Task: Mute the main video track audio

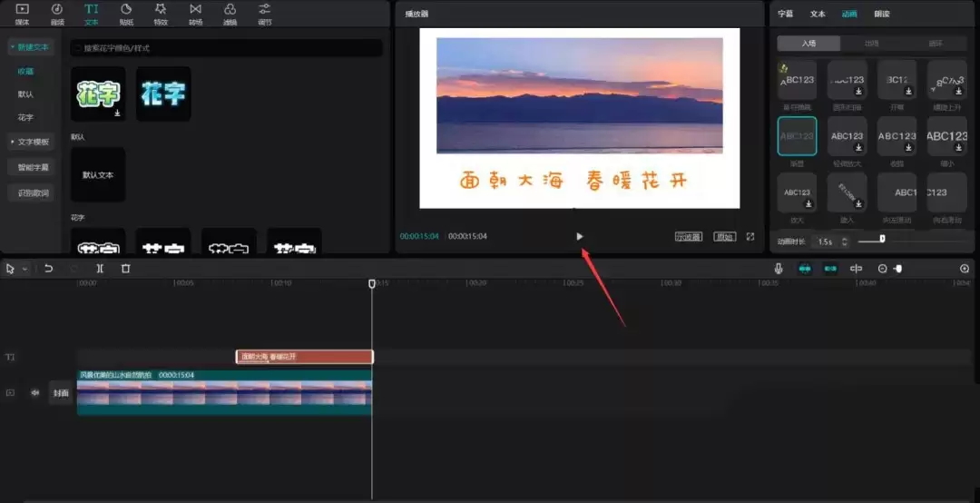Action: tap(35, 393)
